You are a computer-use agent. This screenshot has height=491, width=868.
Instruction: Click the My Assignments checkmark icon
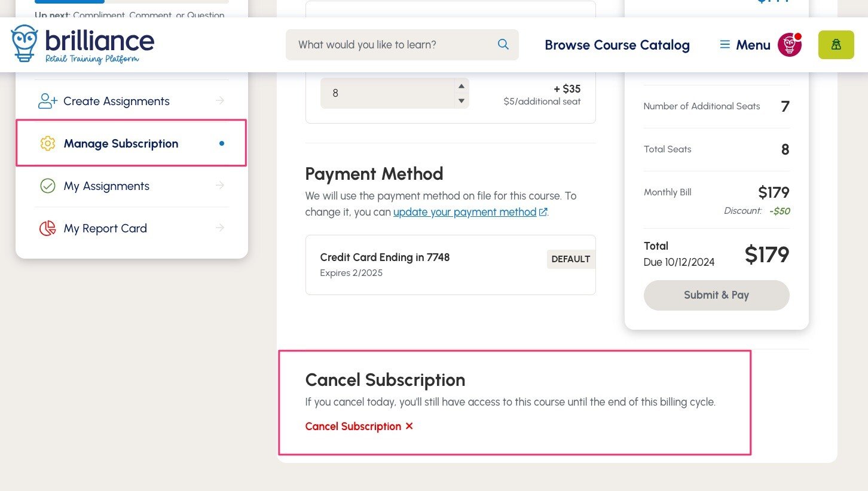[x=48, y=186]
